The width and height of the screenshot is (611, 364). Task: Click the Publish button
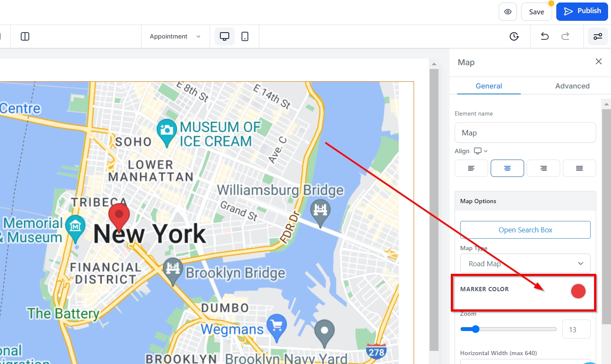(582, 11)
